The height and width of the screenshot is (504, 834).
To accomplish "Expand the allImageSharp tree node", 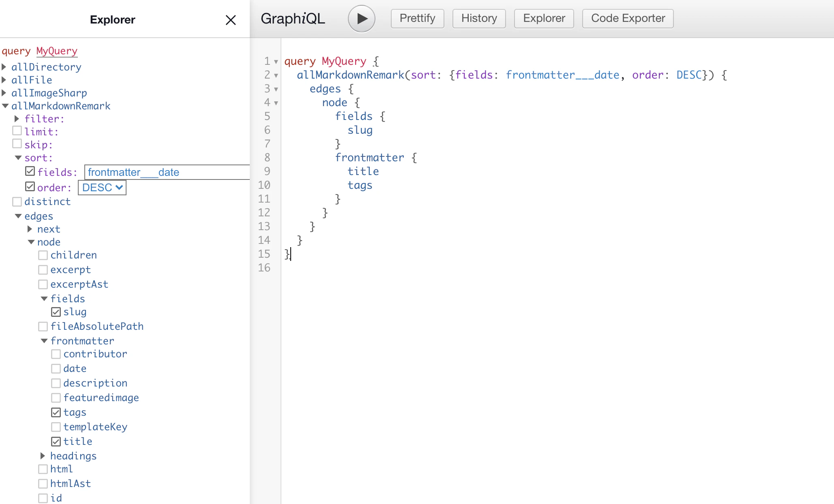I will click(x=4, y=93).
